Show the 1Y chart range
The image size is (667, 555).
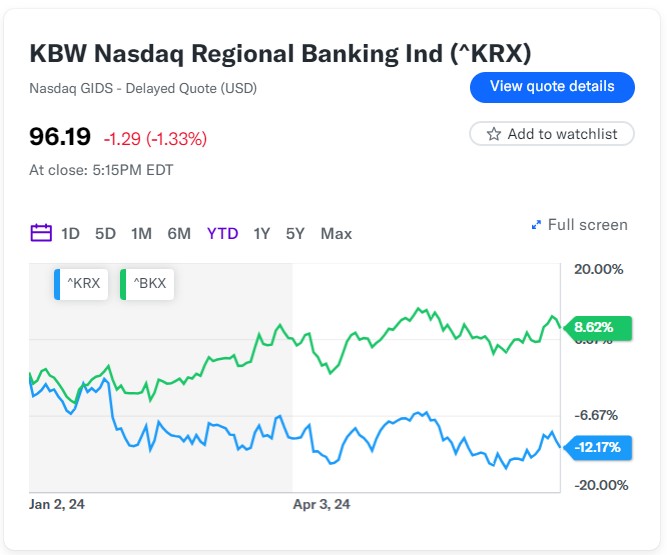262,233
